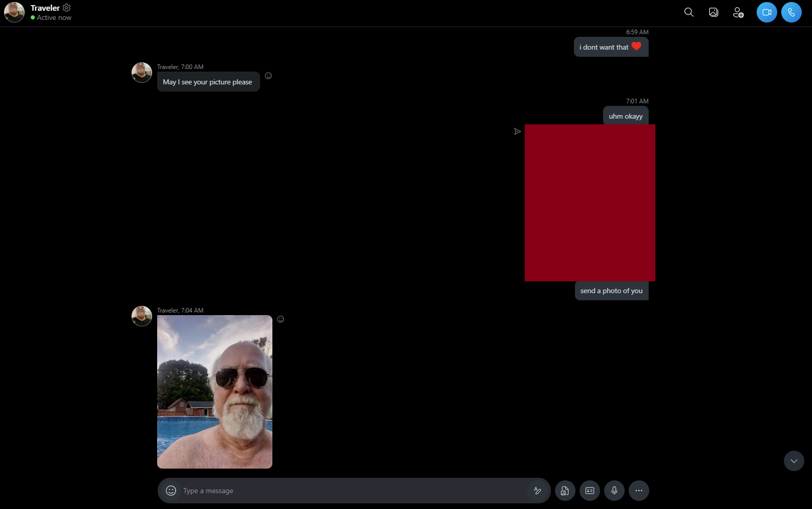Image resolution: width=812 pixels, height=509 pixels.
Task: Share a contact card
Action: coord(589,491)
